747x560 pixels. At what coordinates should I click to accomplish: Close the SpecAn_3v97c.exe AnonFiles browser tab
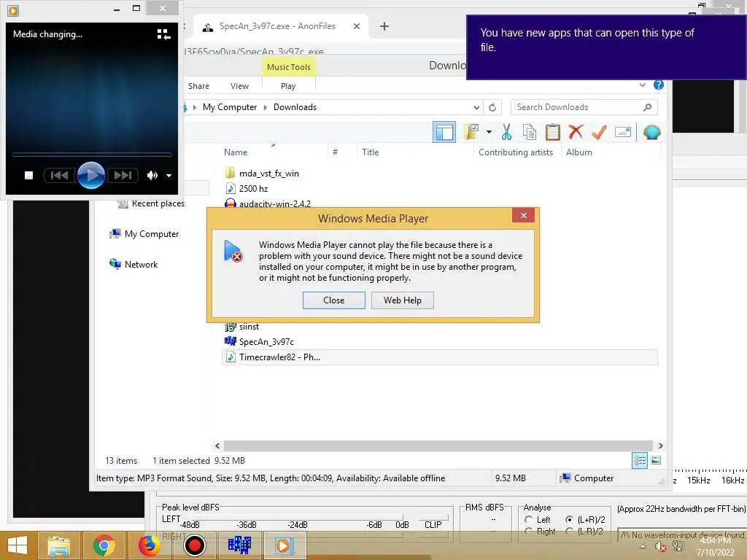point(356,27)
